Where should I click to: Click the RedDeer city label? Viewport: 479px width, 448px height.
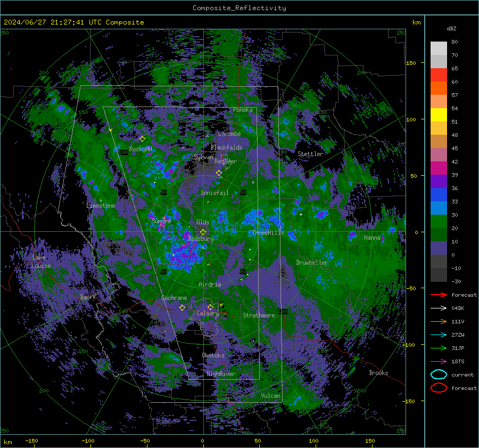click(x=226, y=161)
